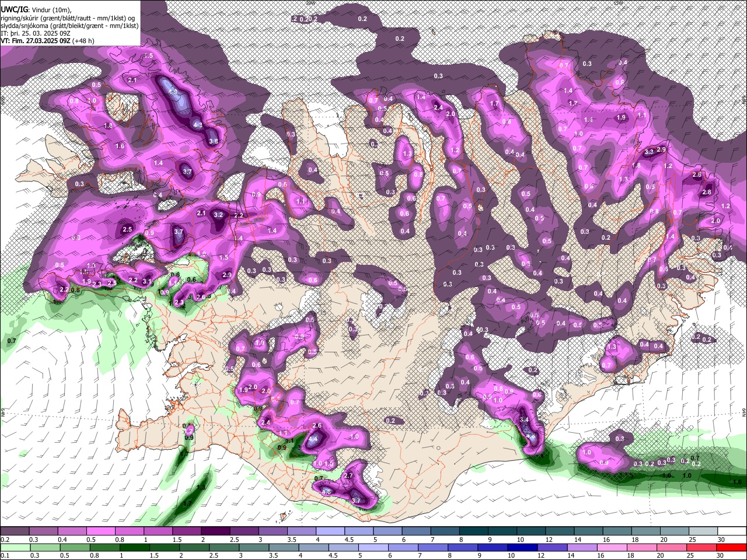Click the '9' label on the rain scale
Viewport: 747px width, 560px height.
click(480, 555)
